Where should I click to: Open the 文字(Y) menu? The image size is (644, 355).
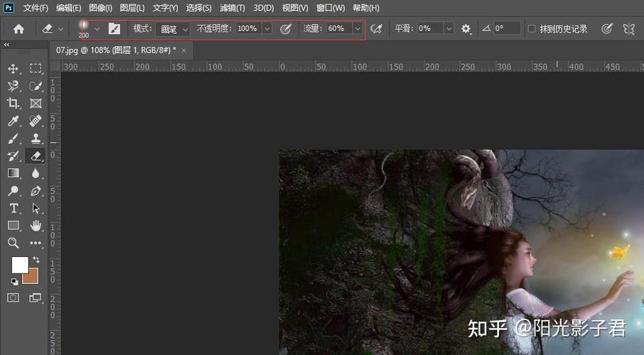tap(165, 8)
